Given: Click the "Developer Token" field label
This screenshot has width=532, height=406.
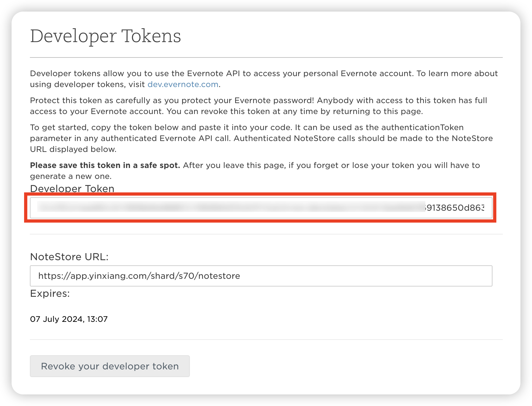Looking at the screenshot, I should [x=72, y=189].
